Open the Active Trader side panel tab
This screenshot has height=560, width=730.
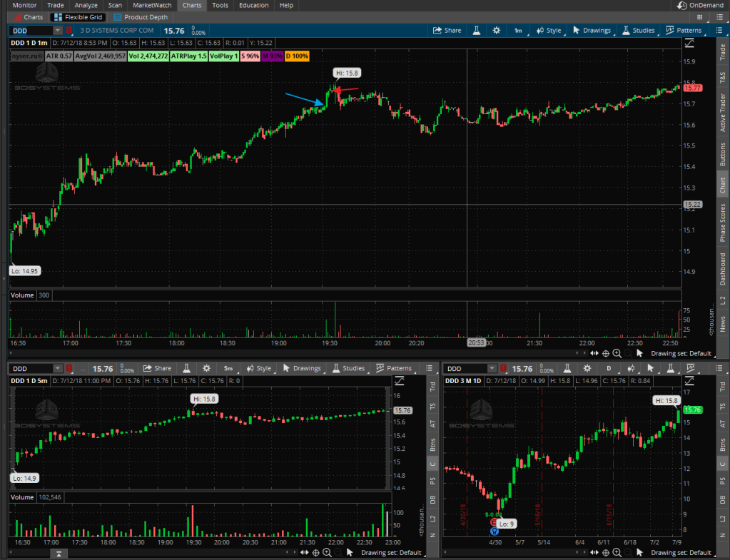coord(722,112)
